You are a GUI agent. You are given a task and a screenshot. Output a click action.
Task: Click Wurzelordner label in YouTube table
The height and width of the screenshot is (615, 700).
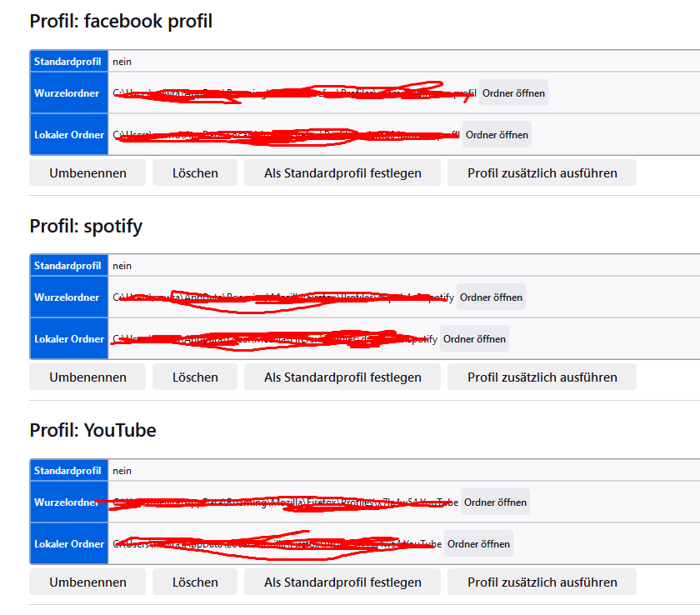[67, 502]
